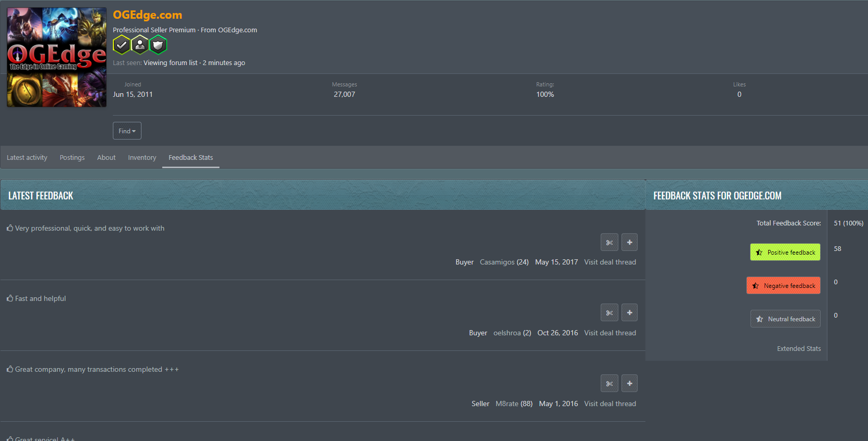Click the positive feedback count 58
This screenshot has height=441, width=868.
[x=837, y=248]
